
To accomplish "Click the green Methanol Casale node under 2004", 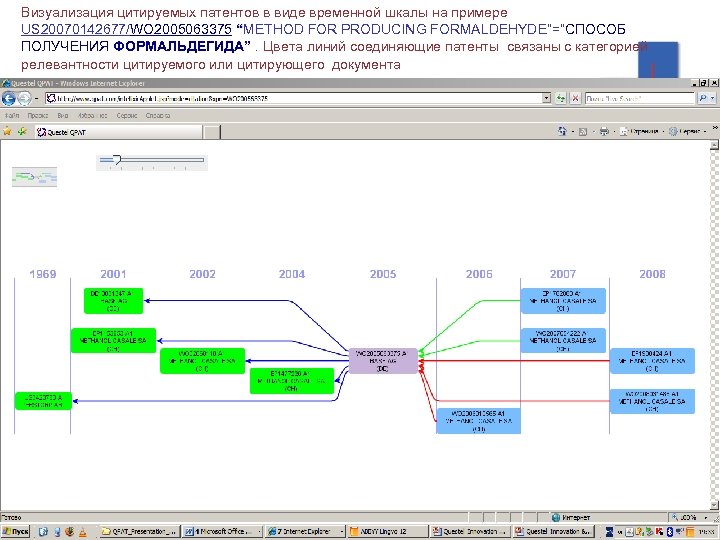I will 292,381.
